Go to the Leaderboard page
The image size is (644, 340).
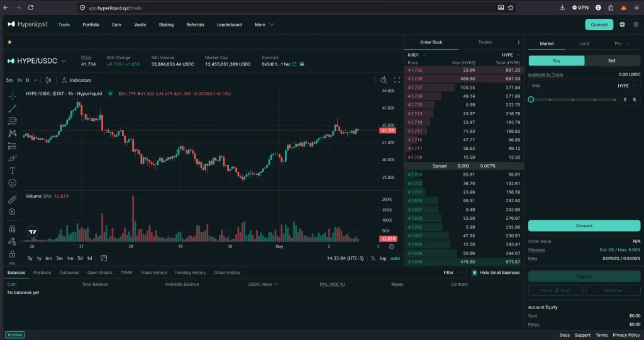[229, 25]
